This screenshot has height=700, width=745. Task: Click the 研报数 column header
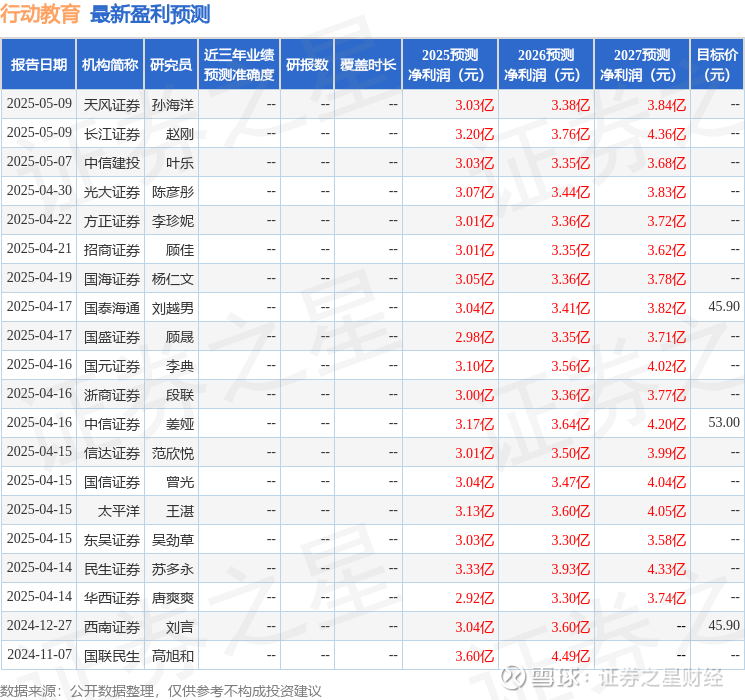pyautogui.click(x=307, y=65)
